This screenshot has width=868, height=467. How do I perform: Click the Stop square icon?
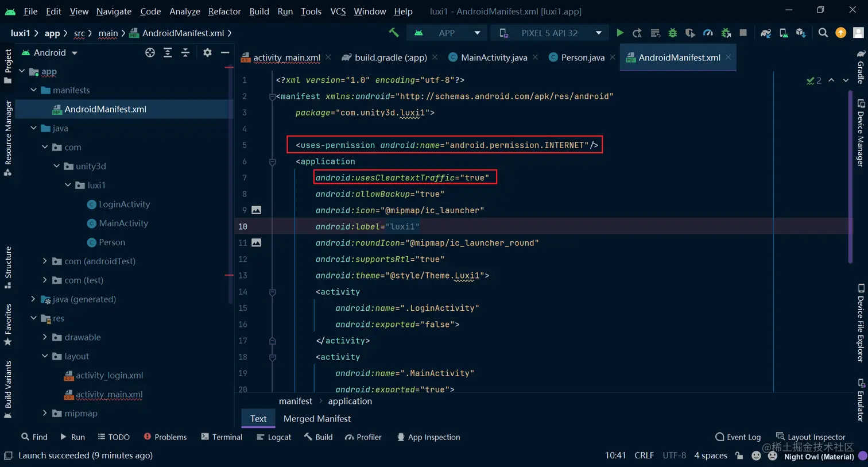pyautogui.click(x=743, y=33)
